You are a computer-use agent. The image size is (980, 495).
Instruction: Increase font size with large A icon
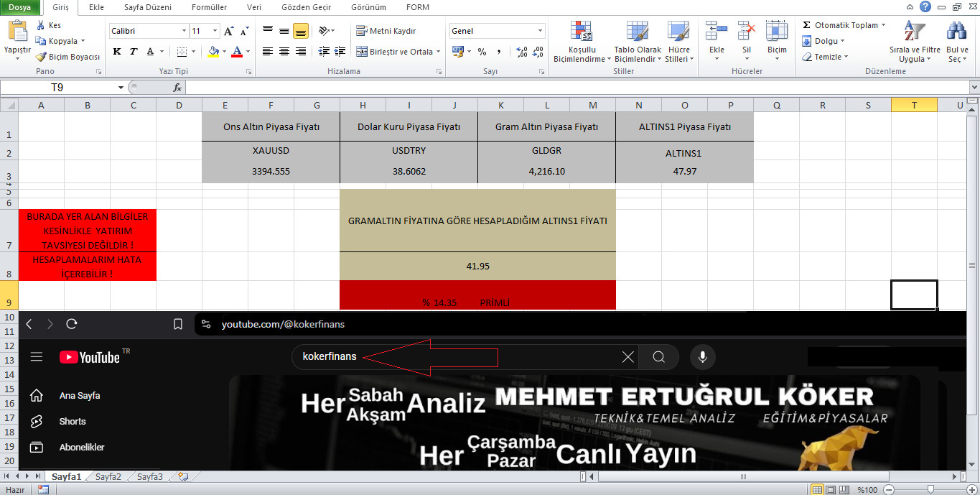(229, 31)
